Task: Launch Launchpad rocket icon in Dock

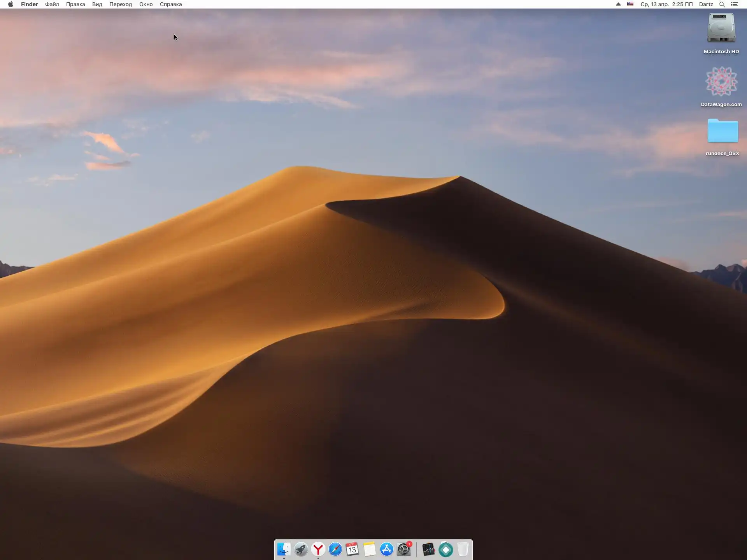Action: [x=301, y=549]
